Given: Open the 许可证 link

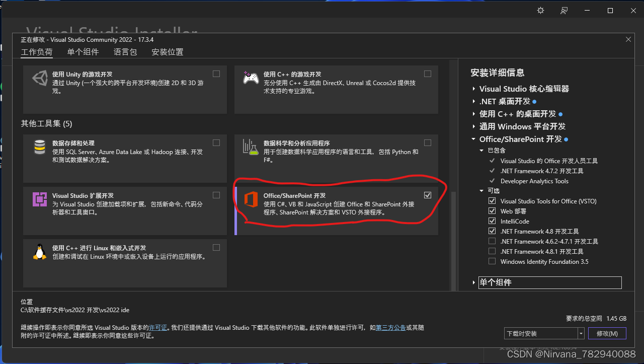Looking at the screenshot, I should pyautogui.click(x=158, y=327).
